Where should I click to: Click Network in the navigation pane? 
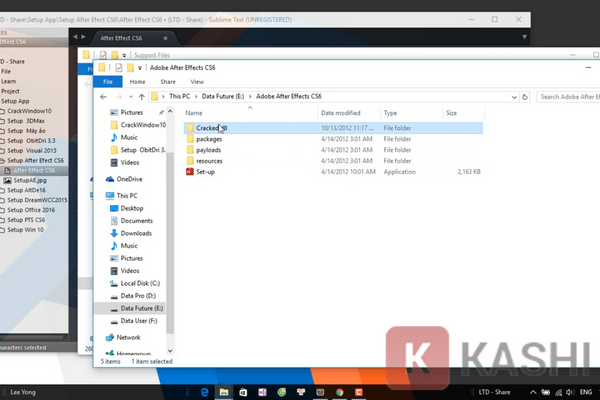tap(129, 337)
